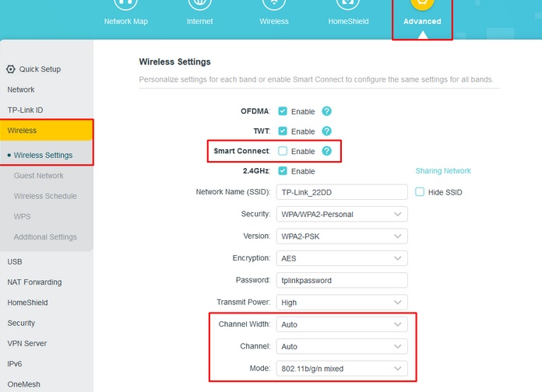Select the Wireless sidebar section
The height and width of the screenshot is (392, 542).
tap(46, 130)
